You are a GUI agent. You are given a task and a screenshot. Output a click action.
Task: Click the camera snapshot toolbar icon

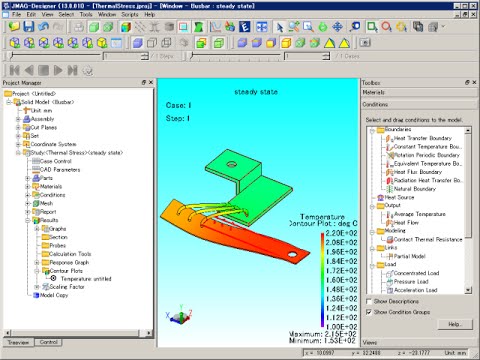tap(365, 43)
